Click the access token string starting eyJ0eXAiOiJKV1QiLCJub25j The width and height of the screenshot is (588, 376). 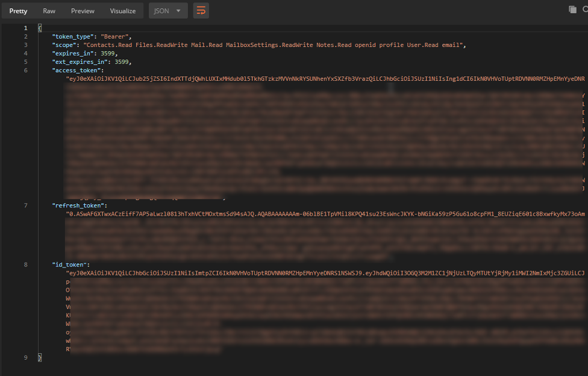(325, 79)
